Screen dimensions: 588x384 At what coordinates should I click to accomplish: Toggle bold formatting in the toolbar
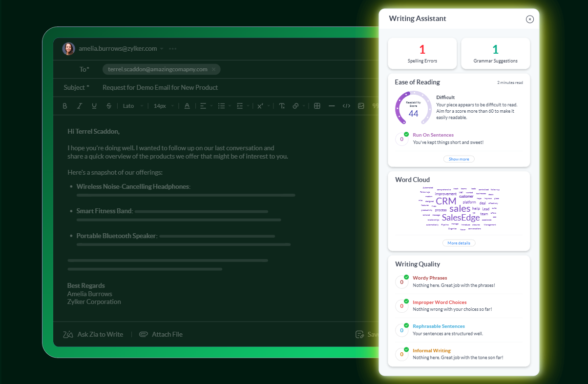click(x=65, y=106)
